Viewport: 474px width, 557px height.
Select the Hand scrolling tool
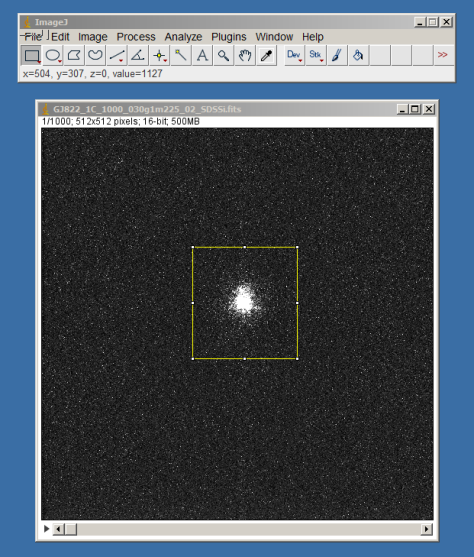pyautogui.click(x=245, y=55)
